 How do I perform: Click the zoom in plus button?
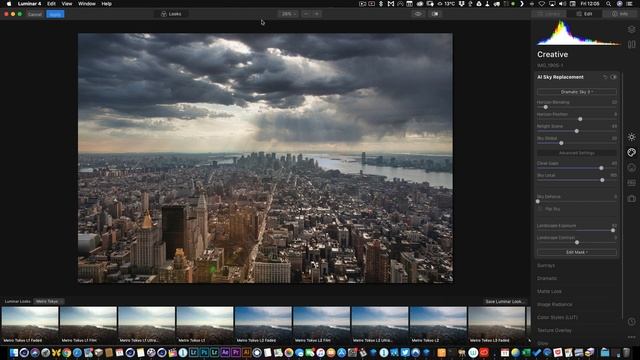click(317, 14)
